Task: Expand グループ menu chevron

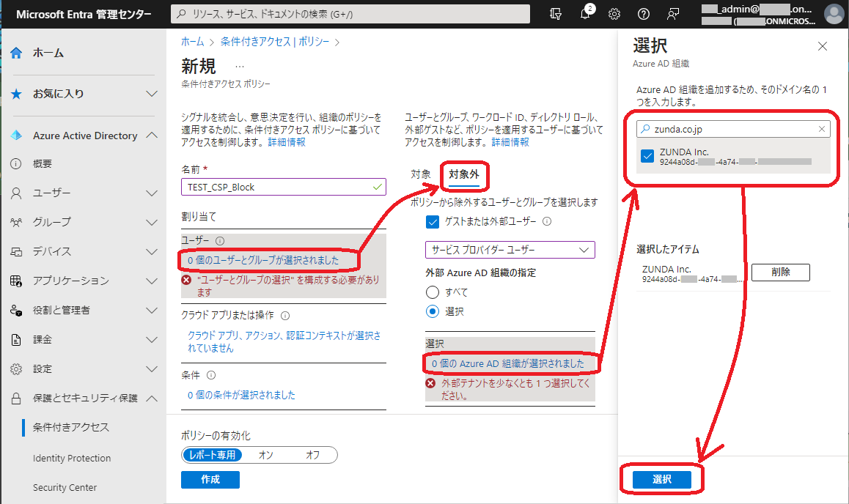Action: [x=152, y=223]
